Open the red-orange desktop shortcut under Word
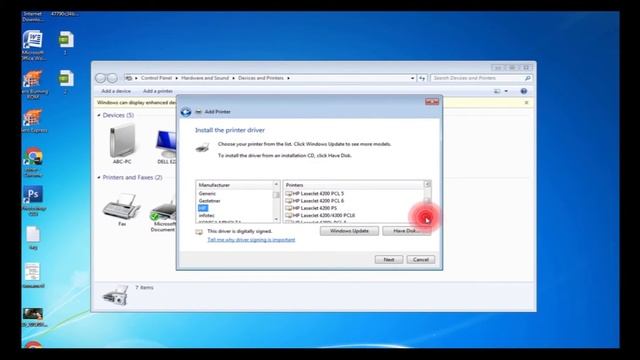 point(33,85)
